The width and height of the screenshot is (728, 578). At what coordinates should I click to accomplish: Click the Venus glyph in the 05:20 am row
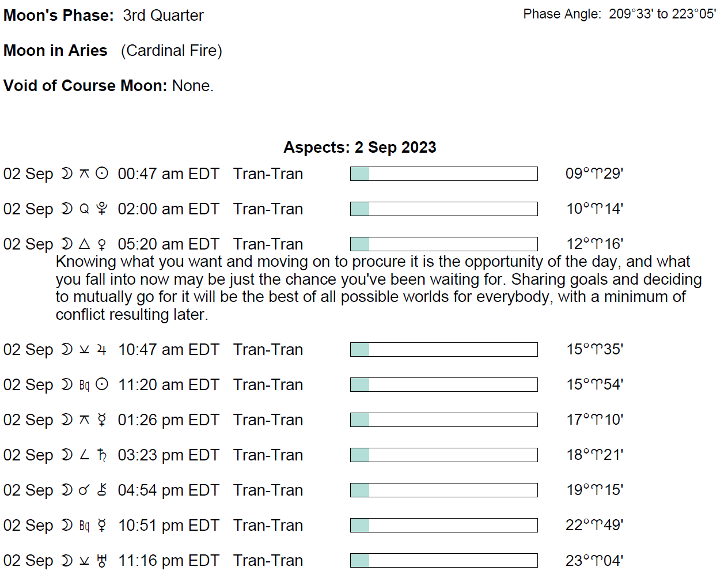102,244
